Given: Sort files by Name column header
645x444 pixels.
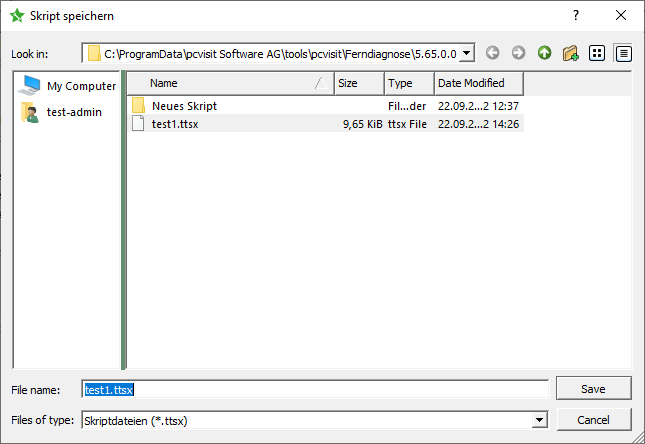Looking at the screenshot, I should tap(230, 83).
